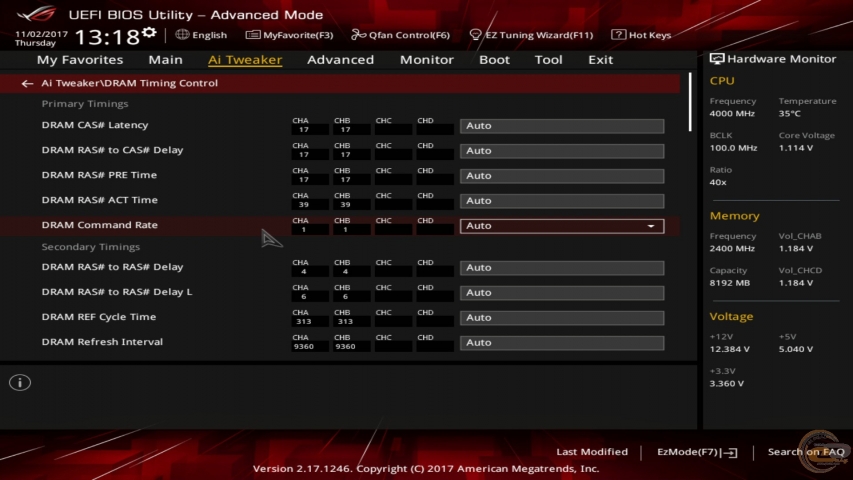853x480 pixels.
Task: Open the Monitor tab
Action: click(x=426, y=59)
